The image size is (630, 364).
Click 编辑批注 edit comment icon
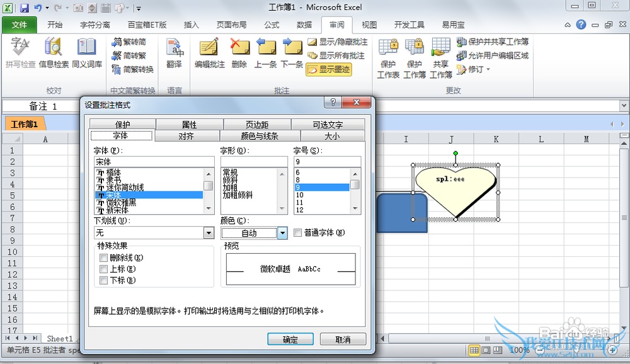[x=209, y=53]
